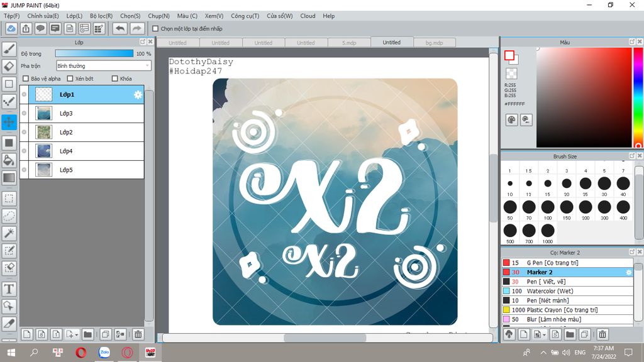Image resolution: width=644 pixels, height=362 pixels.
Task: Hide layer Lớp2
Action: (25, 132)
